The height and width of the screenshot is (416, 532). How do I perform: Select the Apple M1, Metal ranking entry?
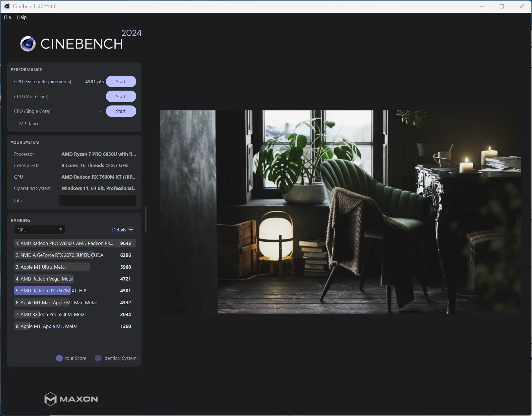pyautogui.click(x=75, y=326)
